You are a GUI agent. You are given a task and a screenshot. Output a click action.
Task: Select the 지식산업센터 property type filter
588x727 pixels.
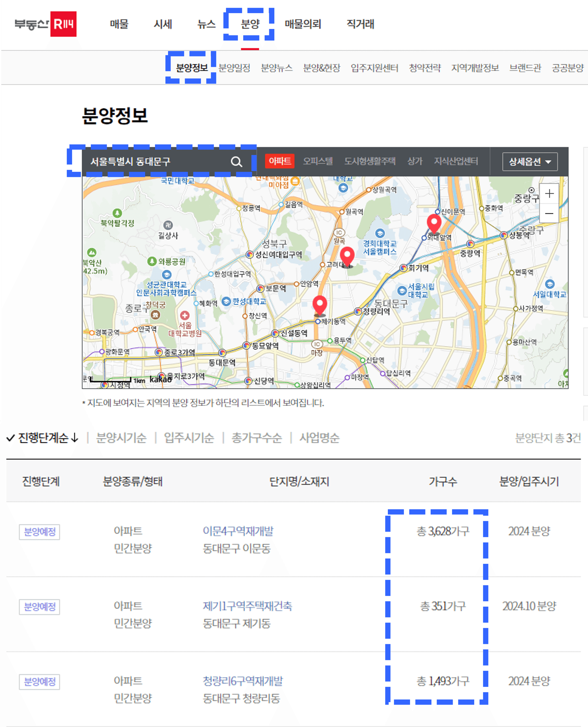pos(456,161)
